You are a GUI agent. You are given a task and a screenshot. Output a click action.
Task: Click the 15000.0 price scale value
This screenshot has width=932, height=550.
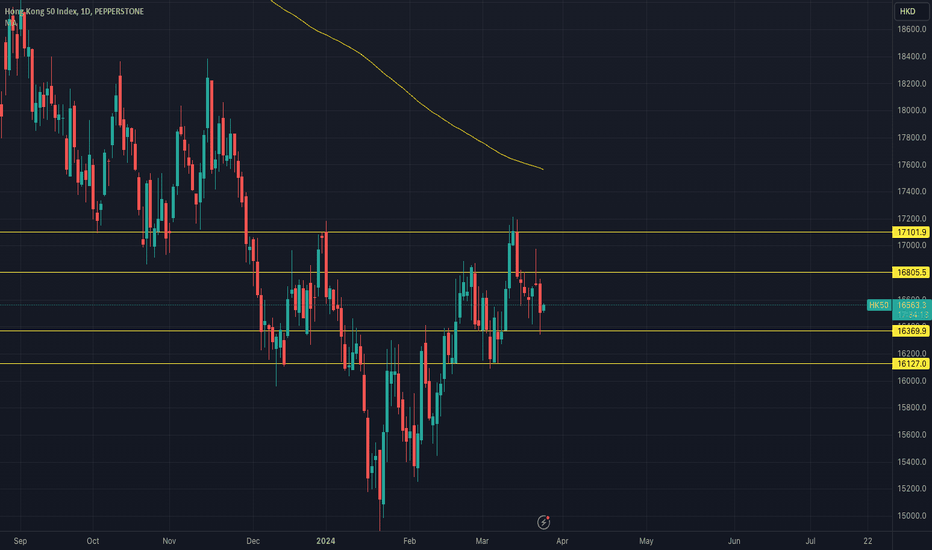[x=912, y=516]
